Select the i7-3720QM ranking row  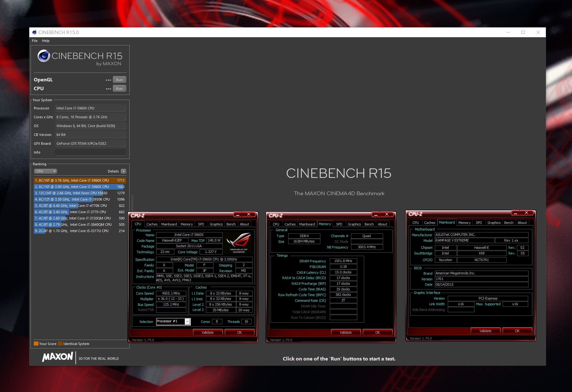click(80, 218)
